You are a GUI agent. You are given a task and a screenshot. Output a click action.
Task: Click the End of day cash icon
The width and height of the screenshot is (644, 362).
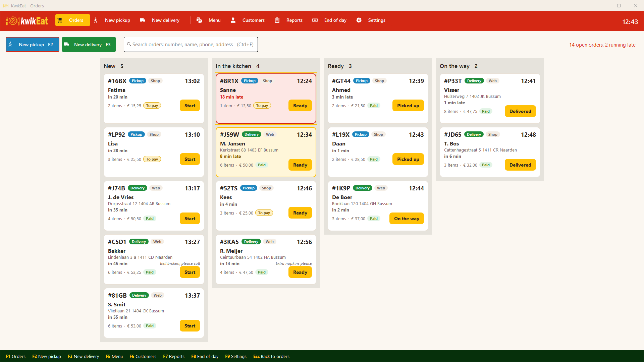coord(315,20)
